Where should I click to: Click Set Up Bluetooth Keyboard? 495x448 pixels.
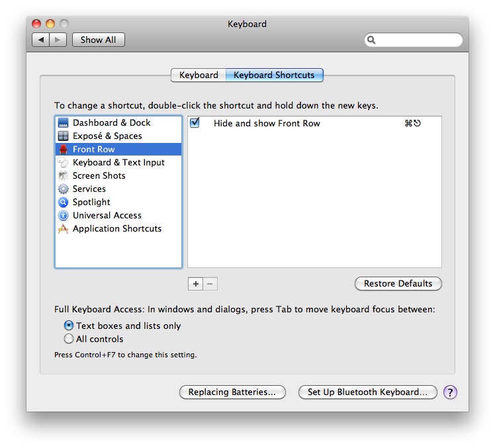367,392
